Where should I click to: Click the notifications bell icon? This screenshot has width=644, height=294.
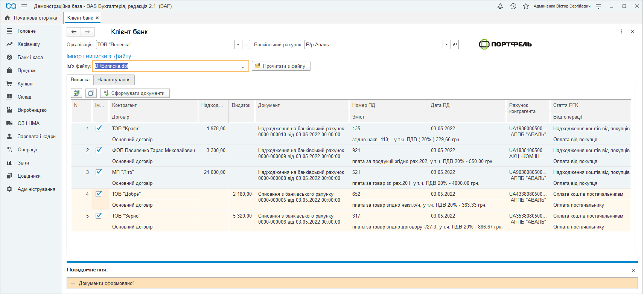tap(500, 6)
